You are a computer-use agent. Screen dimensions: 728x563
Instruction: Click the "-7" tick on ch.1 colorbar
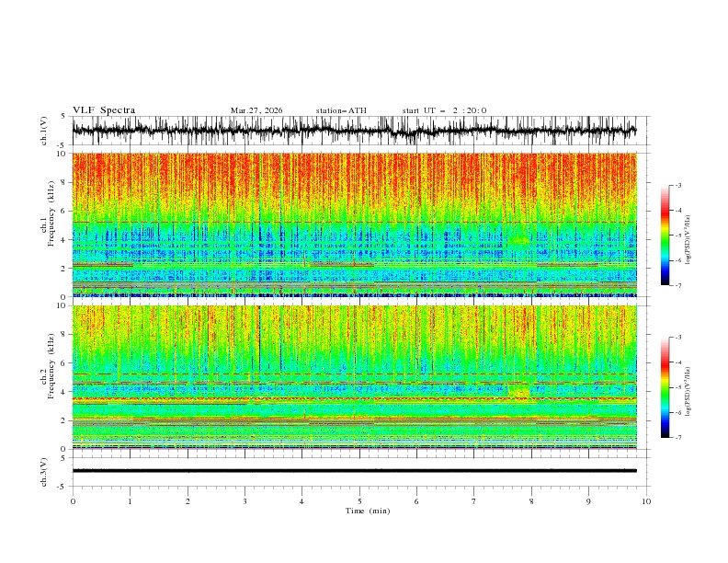point(677,285)
